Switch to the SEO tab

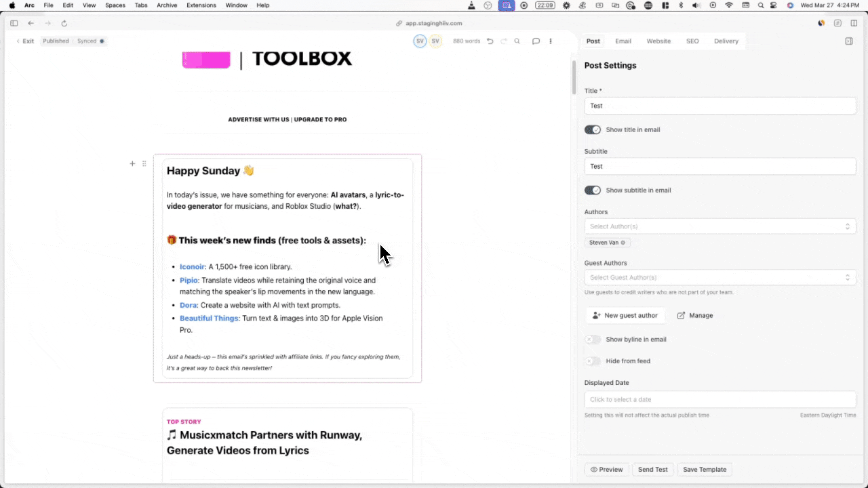(692, 41)
